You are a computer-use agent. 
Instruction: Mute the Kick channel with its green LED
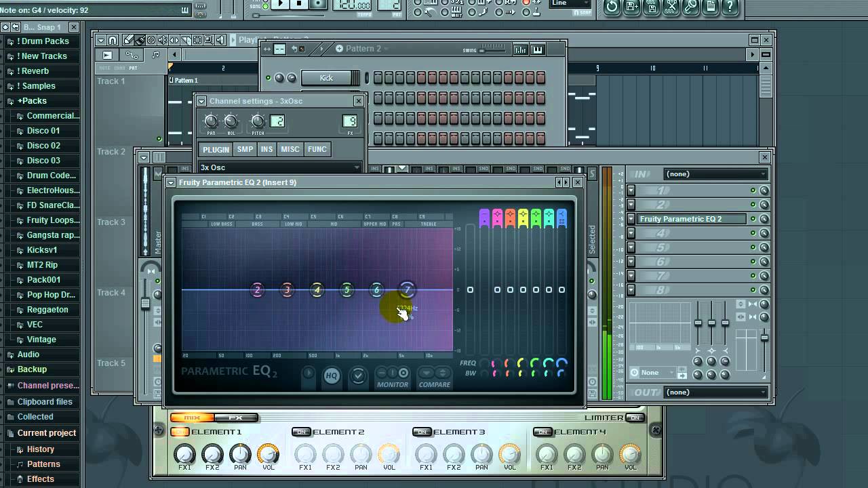pyautogui.click(x=269, y=78)
